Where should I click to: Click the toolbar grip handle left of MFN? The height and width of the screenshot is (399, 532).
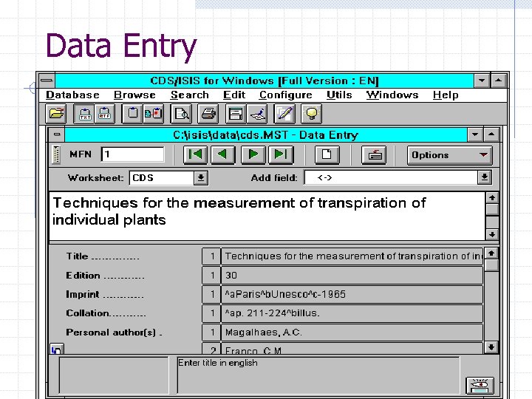coord(56,154)
